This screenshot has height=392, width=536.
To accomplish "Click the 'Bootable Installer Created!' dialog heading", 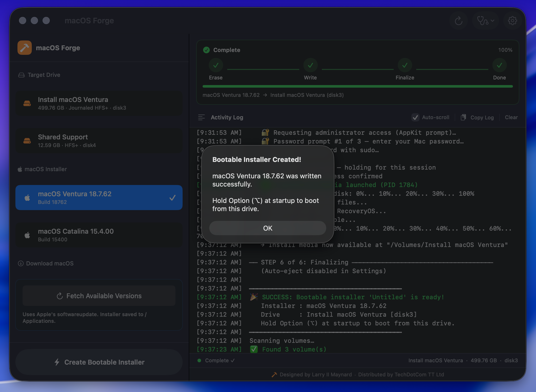I will (257, 159).
